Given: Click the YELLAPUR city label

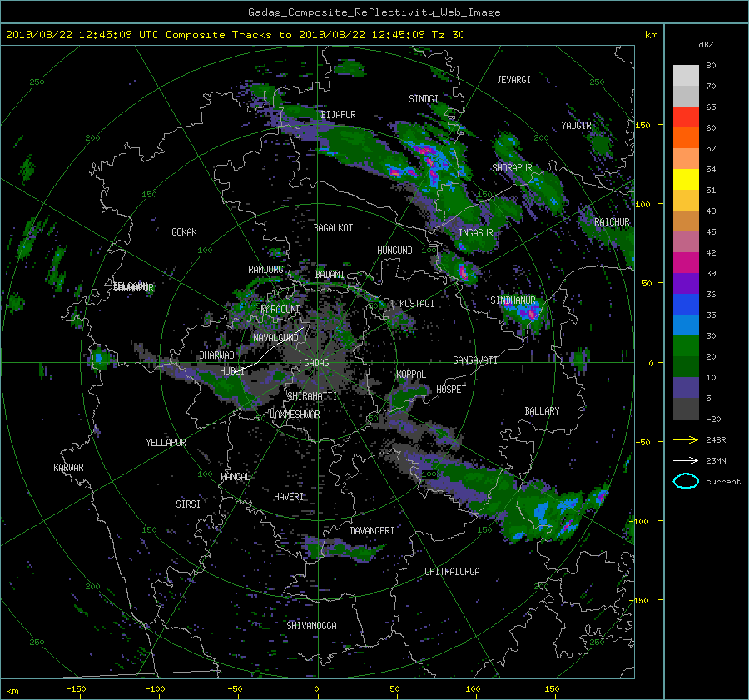Looking at the screenshot, I should [x=166, y=443].
